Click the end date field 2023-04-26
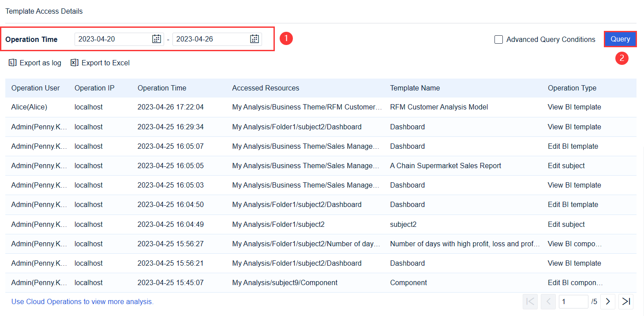Screen dimensions: 644x316 click(210, 39)
